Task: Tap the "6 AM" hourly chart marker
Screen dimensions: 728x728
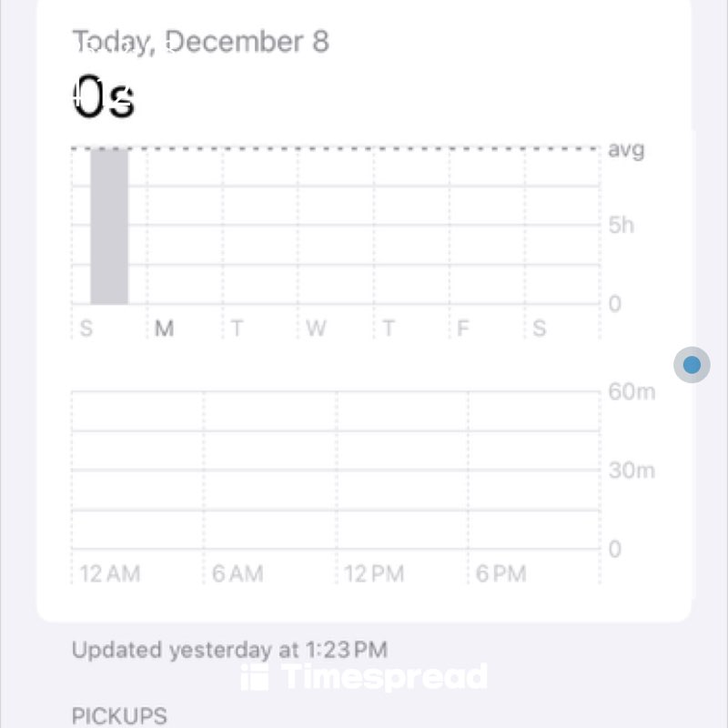Action: tap(238, 573)
